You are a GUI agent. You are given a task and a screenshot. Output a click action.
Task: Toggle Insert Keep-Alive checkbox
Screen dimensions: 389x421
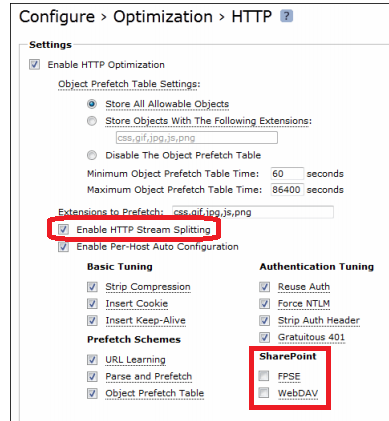(92, 320)
